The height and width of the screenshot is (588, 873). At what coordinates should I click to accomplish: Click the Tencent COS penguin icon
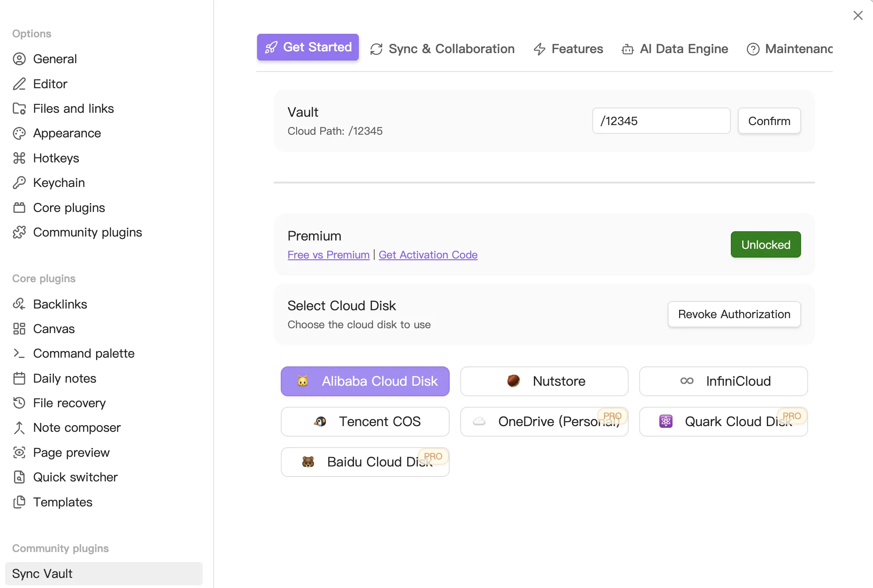(x=320, y=421)
